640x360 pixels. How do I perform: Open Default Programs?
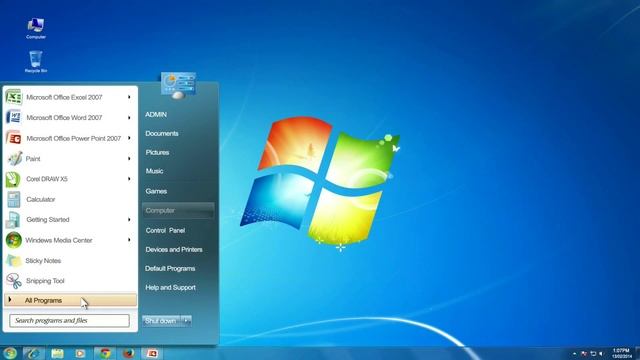[170, 269]
